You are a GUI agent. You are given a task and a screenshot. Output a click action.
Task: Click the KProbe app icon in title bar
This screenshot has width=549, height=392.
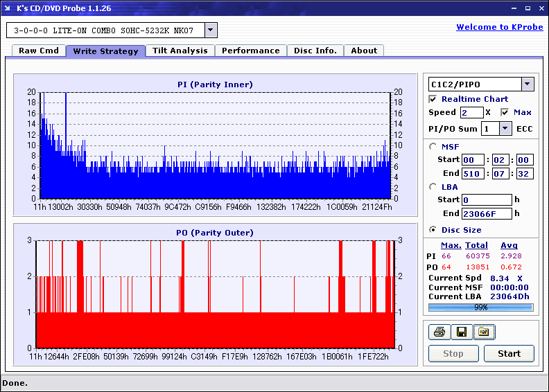coord(8,8)
